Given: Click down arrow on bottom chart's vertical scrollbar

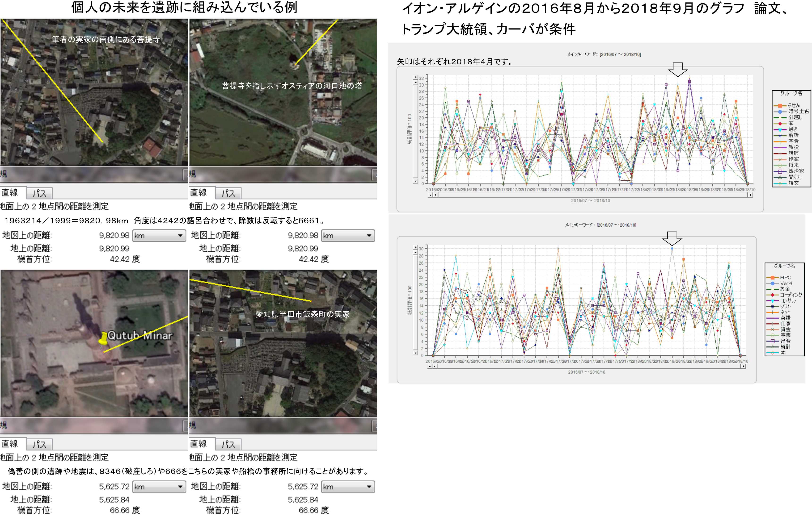Looking at the screenshot, I should coord(416,353).
